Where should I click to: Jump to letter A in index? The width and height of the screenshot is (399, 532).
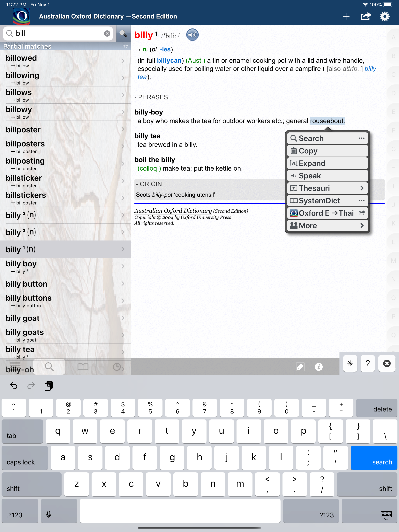[393, 38]
